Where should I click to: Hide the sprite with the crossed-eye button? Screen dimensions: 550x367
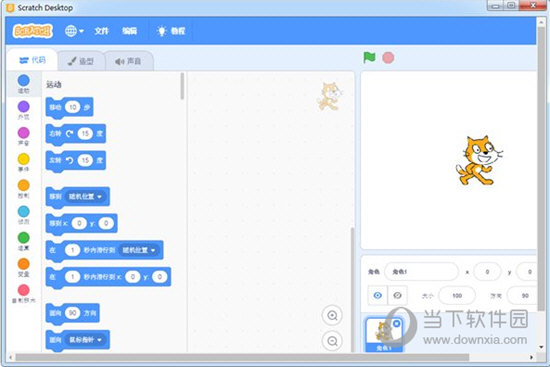click(397, 295)
